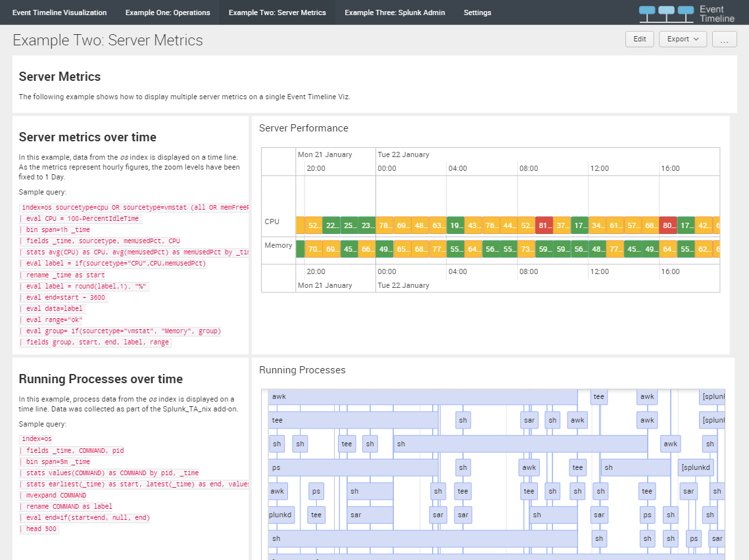The image size is (749, 560).
Task: Switch to Example One: Operations tab
Action: 167,12
